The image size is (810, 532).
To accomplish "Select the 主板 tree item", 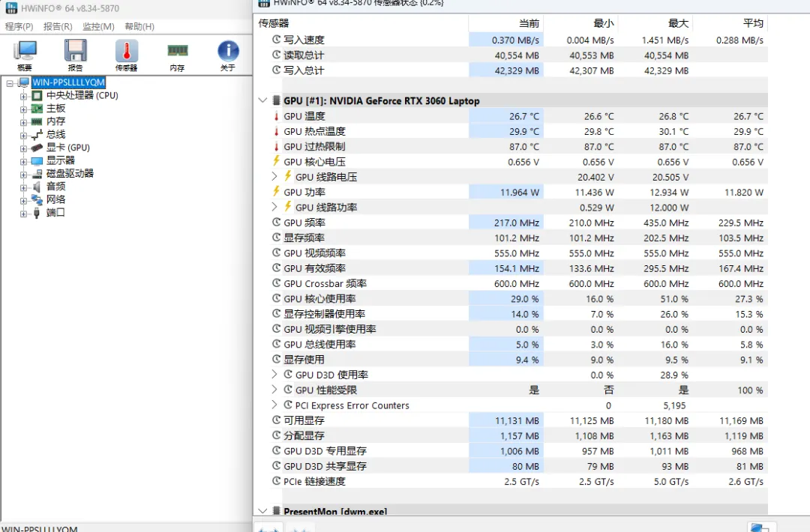I will point(55,109).
